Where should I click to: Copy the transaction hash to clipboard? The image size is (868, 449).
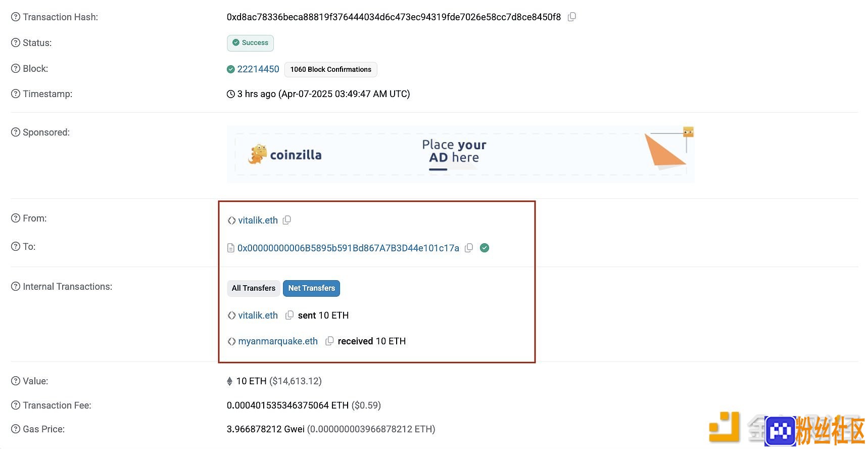tap(572, 17)
